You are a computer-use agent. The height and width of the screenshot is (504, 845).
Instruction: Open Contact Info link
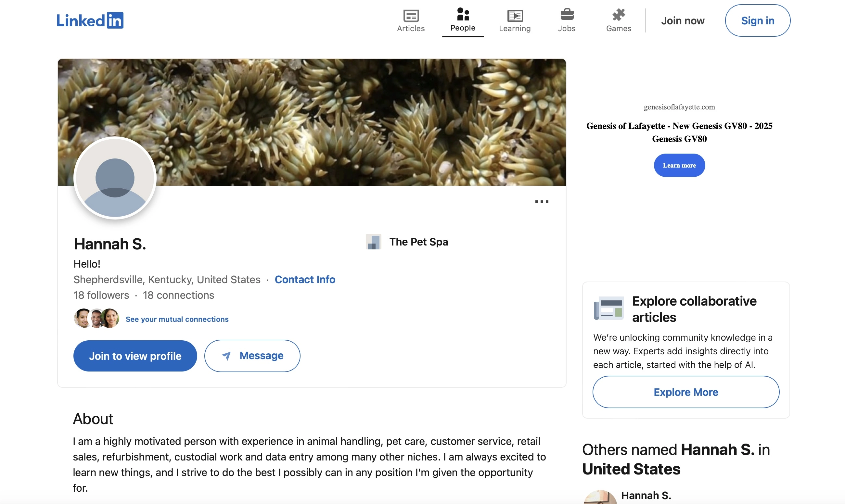(305, 280)
